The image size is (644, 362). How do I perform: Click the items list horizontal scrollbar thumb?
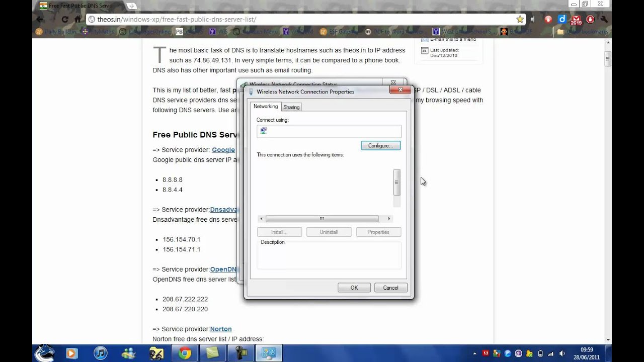point(322,219)
